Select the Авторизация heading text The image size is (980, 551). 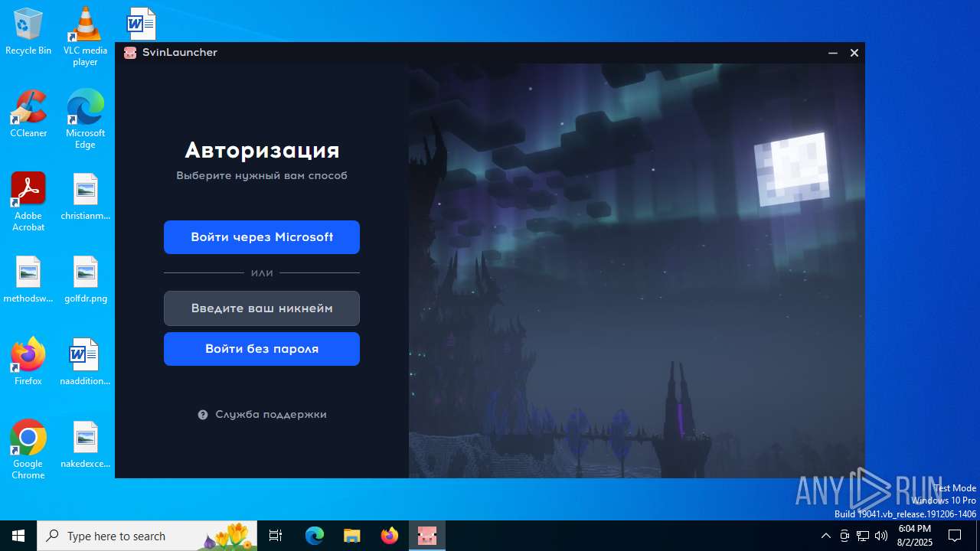pos(262,150)
